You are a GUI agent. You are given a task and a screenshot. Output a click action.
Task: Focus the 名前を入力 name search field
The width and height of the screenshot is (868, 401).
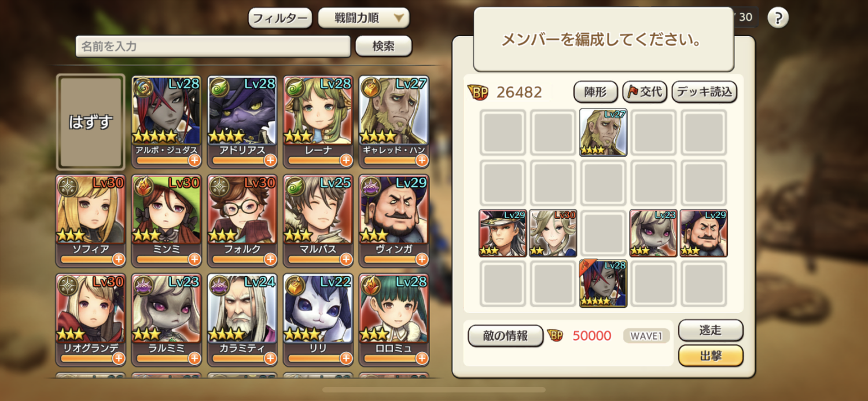click(213, 46)
